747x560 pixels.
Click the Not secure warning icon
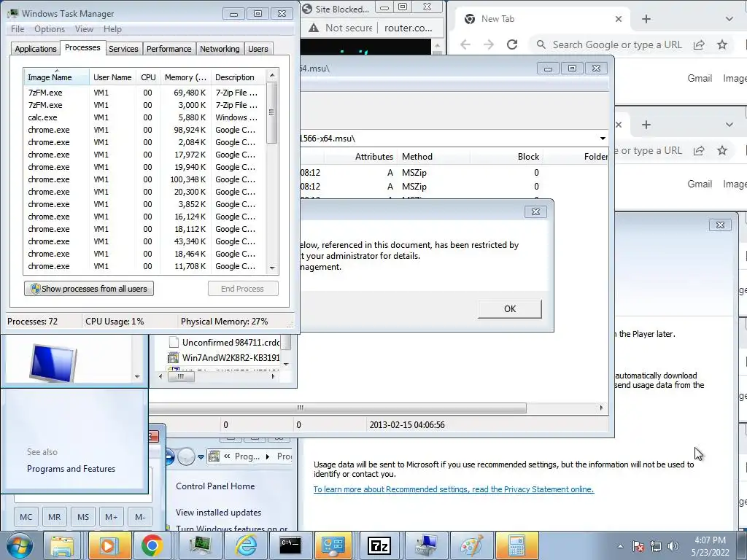pos(313,28)
